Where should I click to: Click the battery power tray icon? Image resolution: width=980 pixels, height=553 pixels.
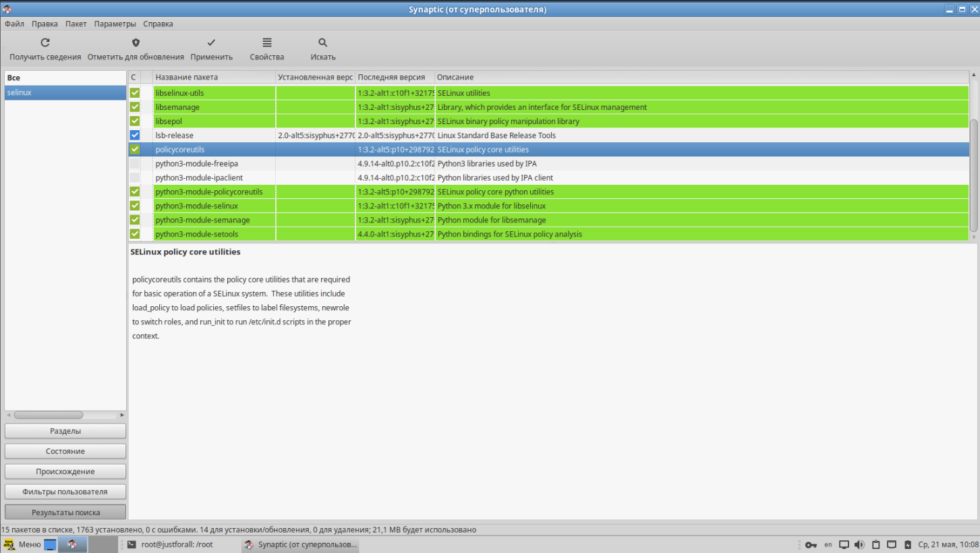click(908, 545)
